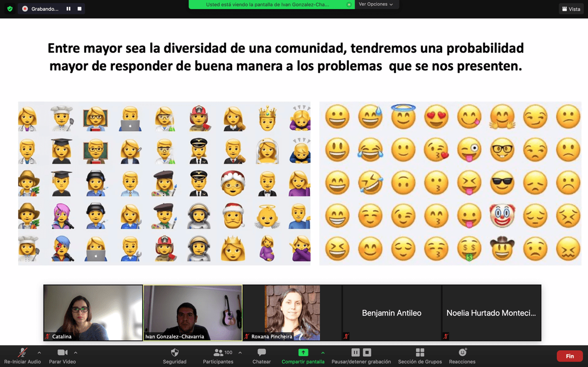Click the hugging face emoji

pyautogui.click(x=502, y=117)
